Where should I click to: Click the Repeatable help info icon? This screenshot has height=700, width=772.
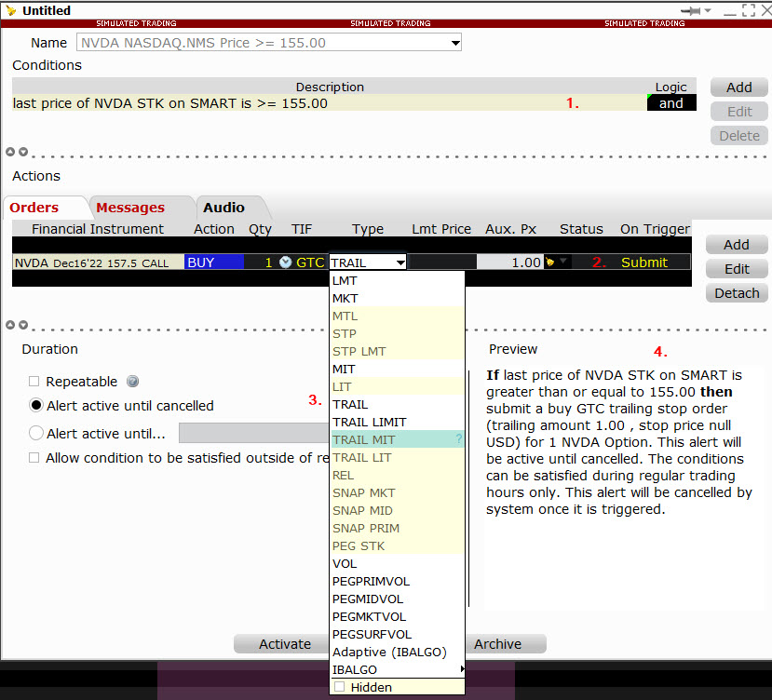pos(132,382)
